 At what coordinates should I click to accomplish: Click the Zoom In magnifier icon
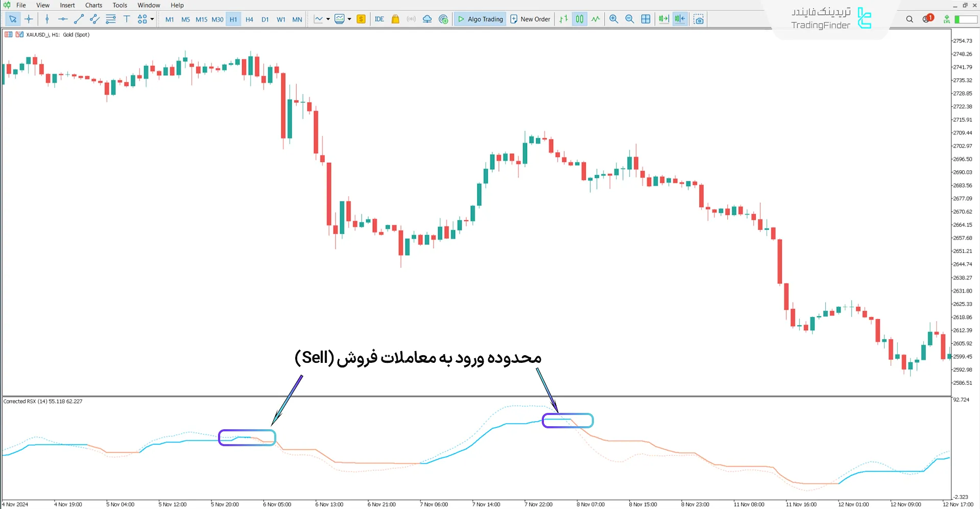click(613, 19)
